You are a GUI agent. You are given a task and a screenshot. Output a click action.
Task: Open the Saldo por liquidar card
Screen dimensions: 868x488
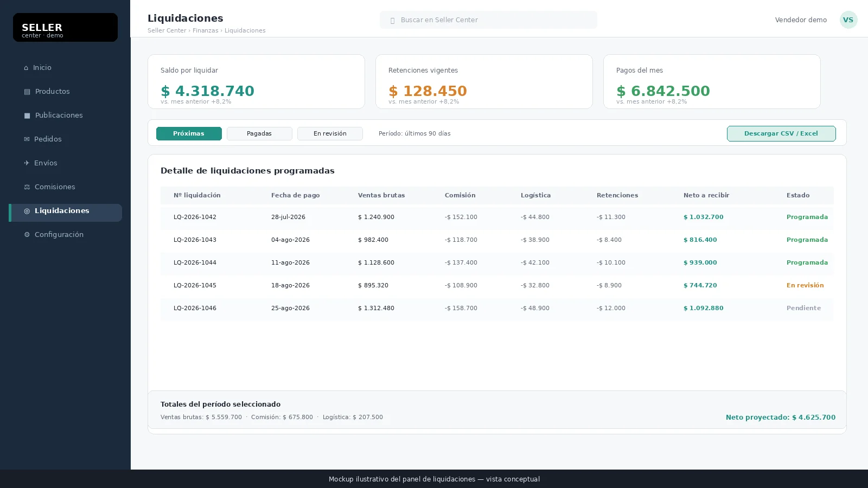pyautogui.click(x=256, y=81)
